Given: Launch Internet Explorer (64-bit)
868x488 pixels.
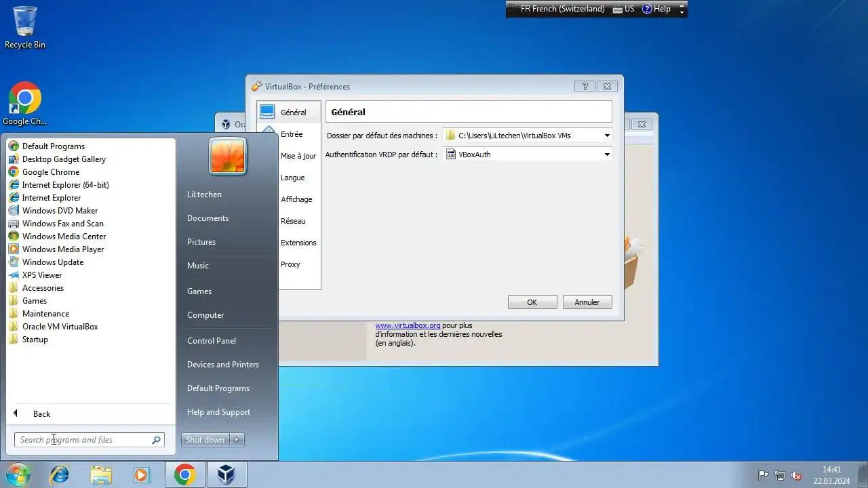Looking at the screenshot, I should (x=65, y=185).
